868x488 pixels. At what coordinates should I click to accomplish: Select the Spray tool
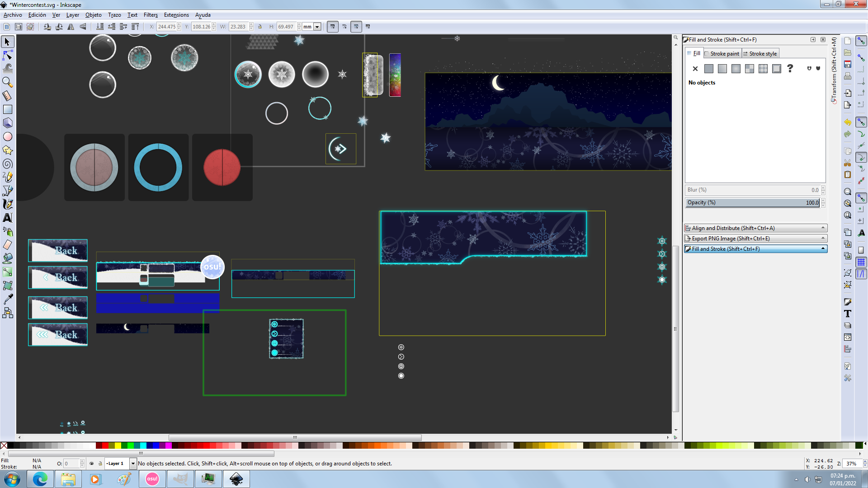(x=7, y=231)
